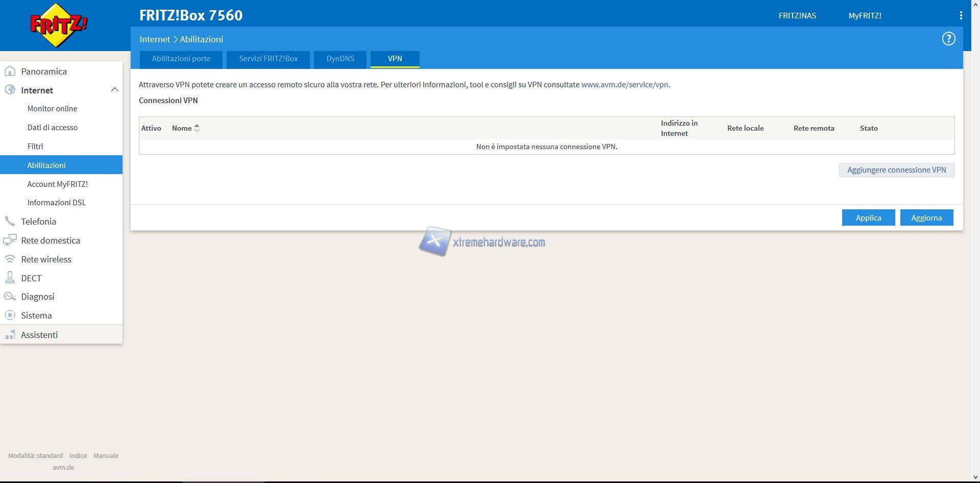This screenshot has height=483, width=980.
Task: Collapse the Internet menu section
Action: [114, 90]
